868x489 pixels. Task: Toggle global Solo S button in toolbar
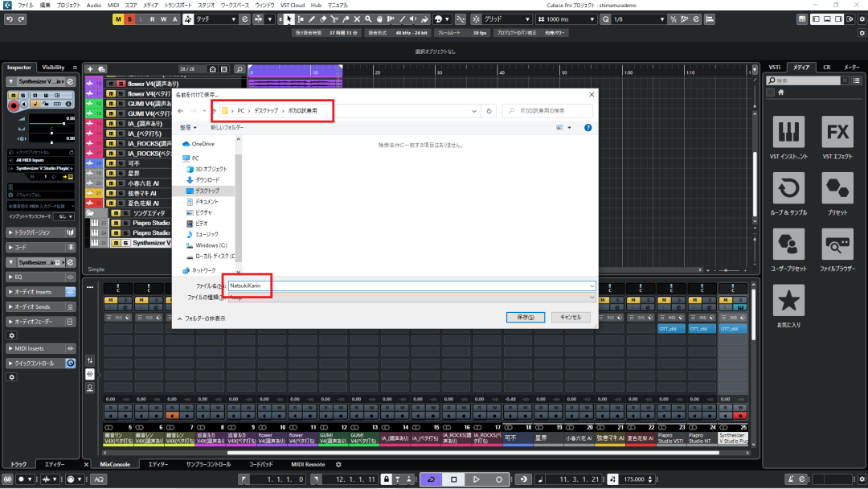click(129, 19)
